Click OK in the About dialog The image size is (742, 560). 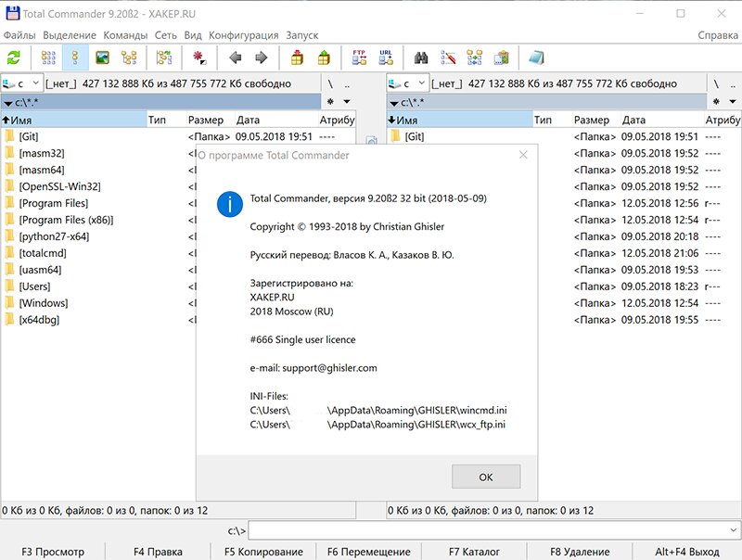point(486,477)
